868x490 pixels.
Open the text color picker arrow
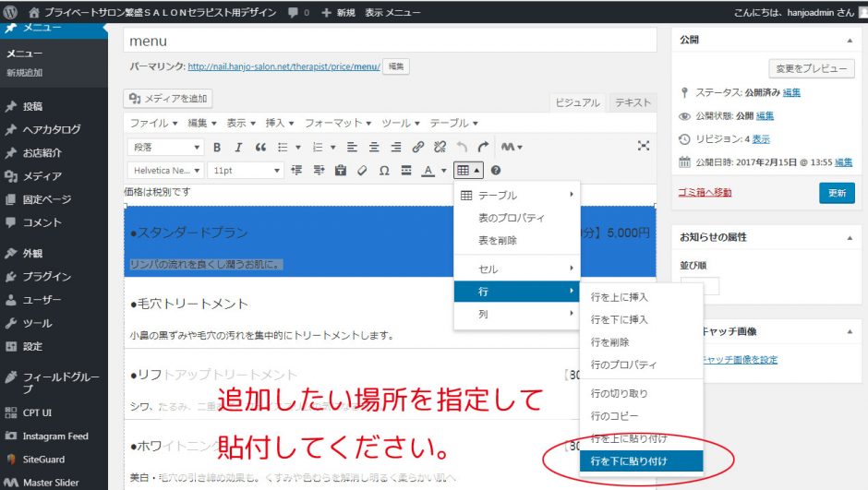tap(442, 171)
